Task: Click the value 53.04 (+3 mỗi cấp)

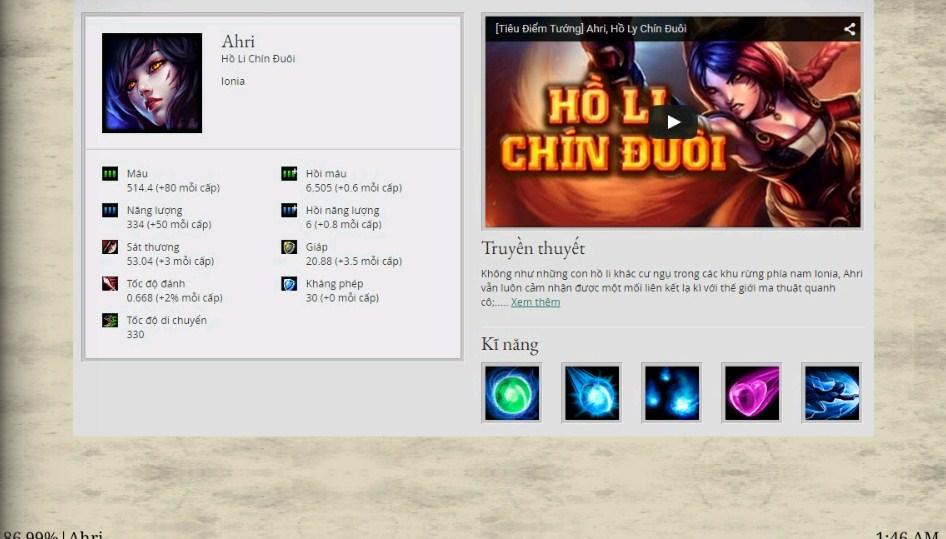Action: 170,261
